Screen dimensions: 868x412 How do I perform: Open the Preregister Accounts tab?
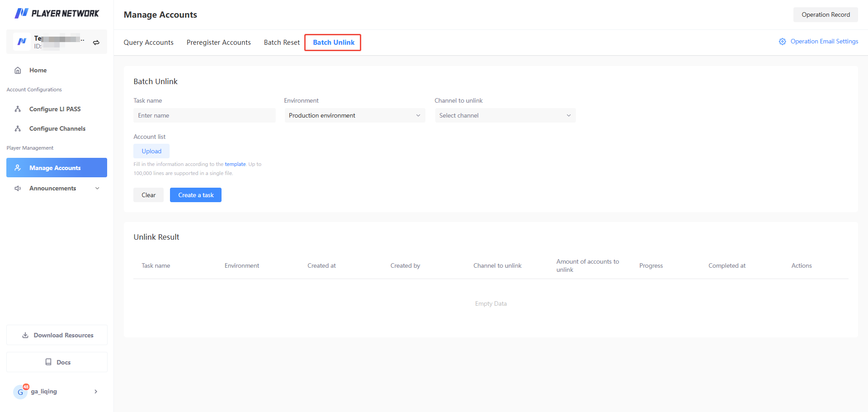click(x=218, y=43)
